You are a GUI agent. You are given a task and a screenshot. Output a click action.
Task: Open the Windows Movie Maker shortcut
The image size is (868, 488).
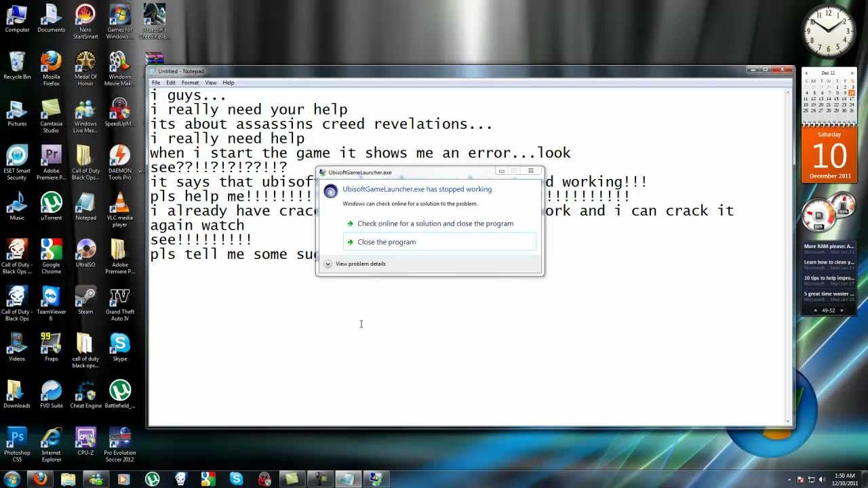click(119, 68)
